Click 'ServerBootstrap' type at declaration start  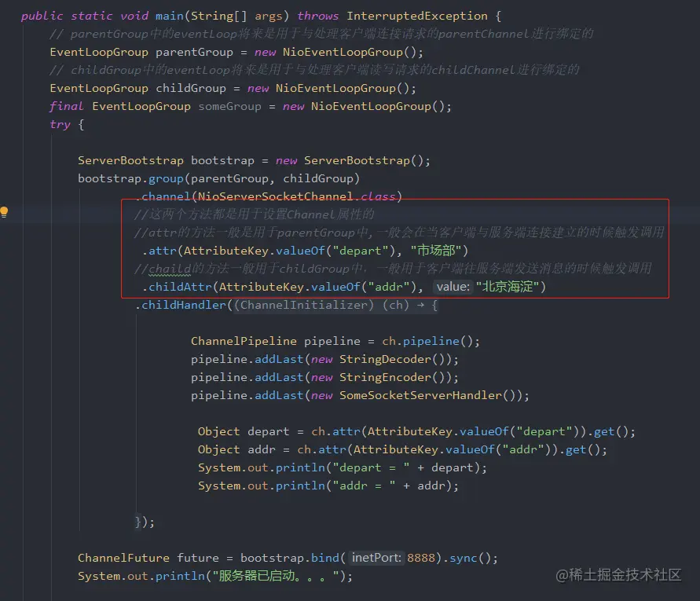[130, 161]
